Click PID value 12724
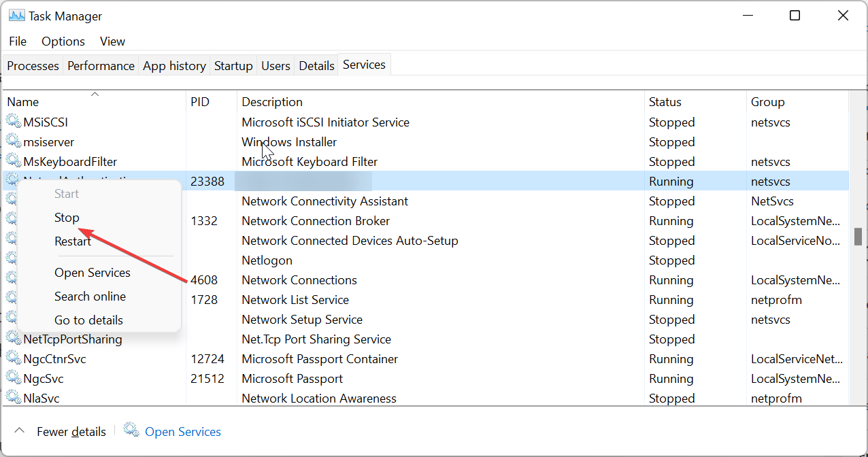This screenshot has height=457, width=868. [x=207, y=359]
